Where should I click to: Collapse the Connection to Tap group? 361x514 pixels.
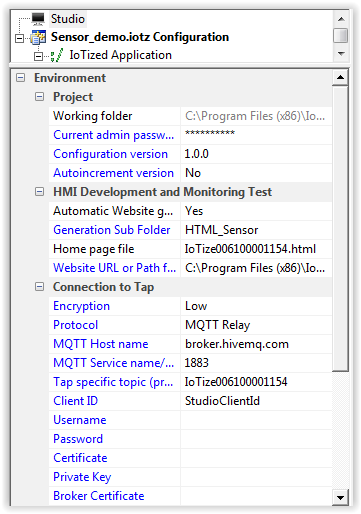click(39, 287)
